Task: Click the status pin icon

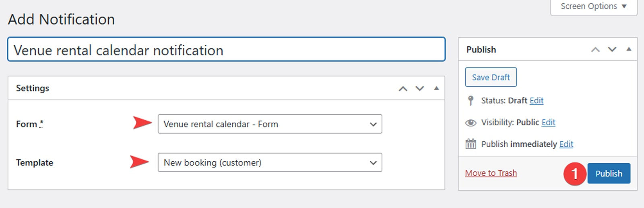Action: pos(471,100)
